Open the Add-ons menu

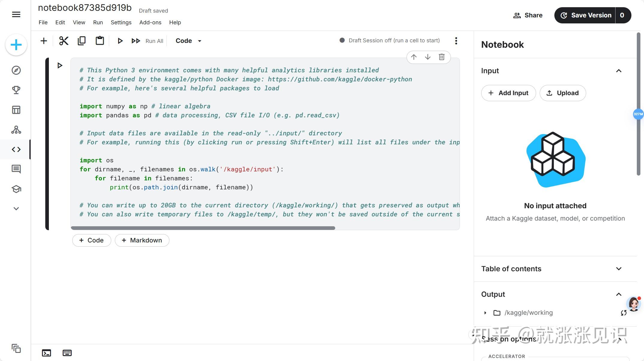150,23
